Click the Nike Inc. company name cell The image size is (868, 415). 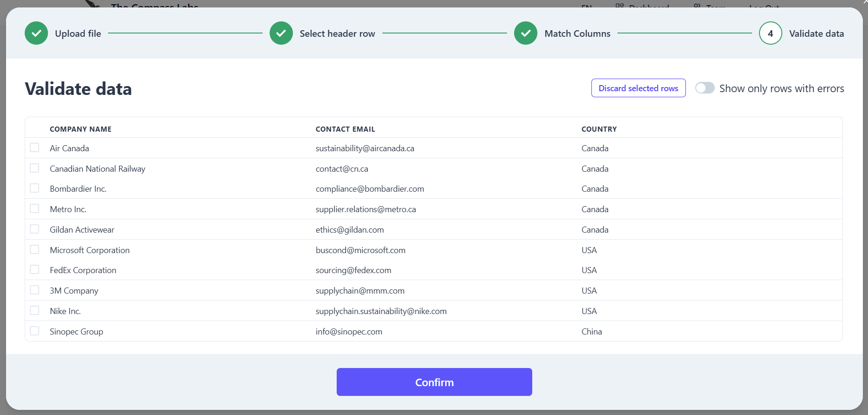point(65,311)
